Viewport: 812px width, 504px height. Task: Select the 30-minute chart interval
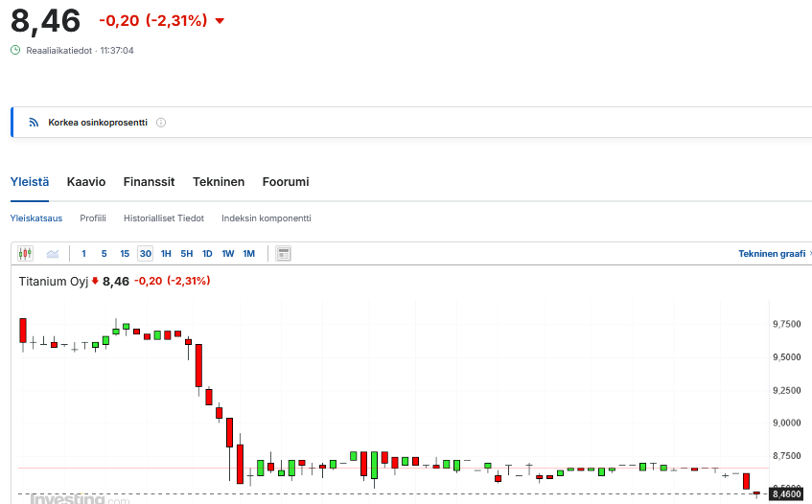pos(145,254)
